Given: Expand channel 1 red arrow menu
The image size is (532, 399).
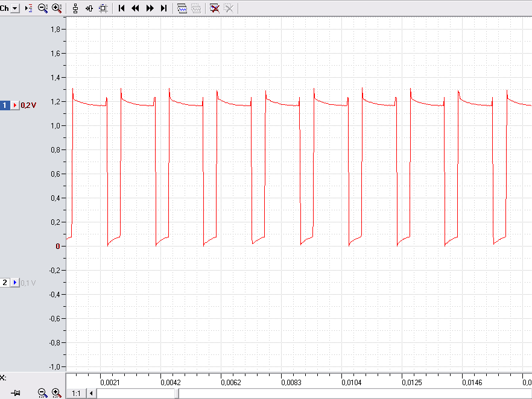Looking at the screenshot, I should (15, 105).
